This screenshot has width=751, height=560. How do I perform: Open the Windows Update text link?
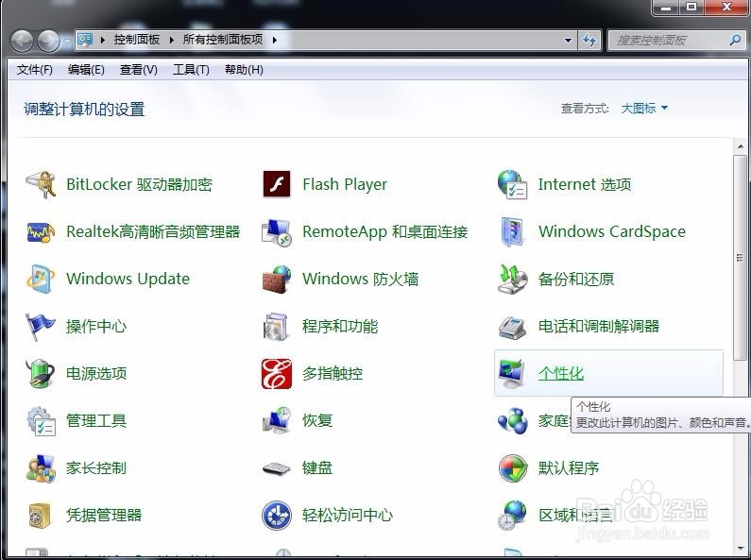click(x=128, y=279)
